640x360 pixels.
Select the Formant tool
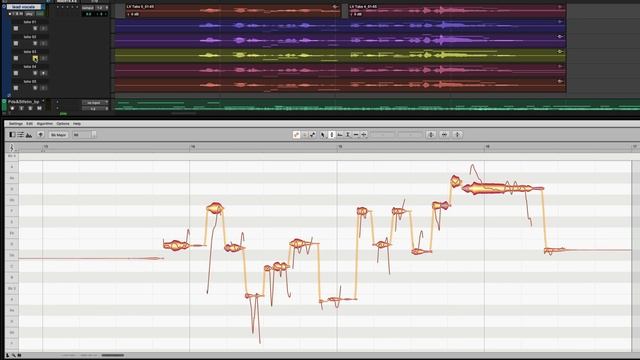click(x=340, y=134)
